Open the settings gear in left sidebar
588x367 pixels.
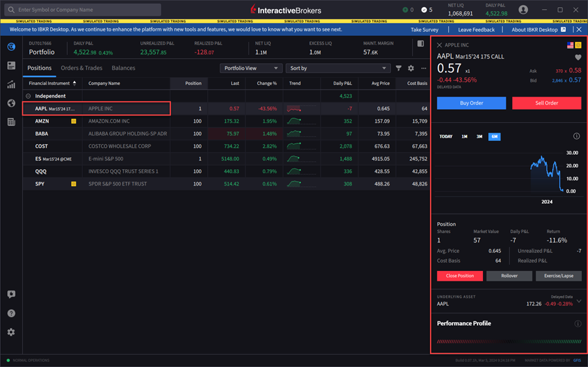coord(11,332)
